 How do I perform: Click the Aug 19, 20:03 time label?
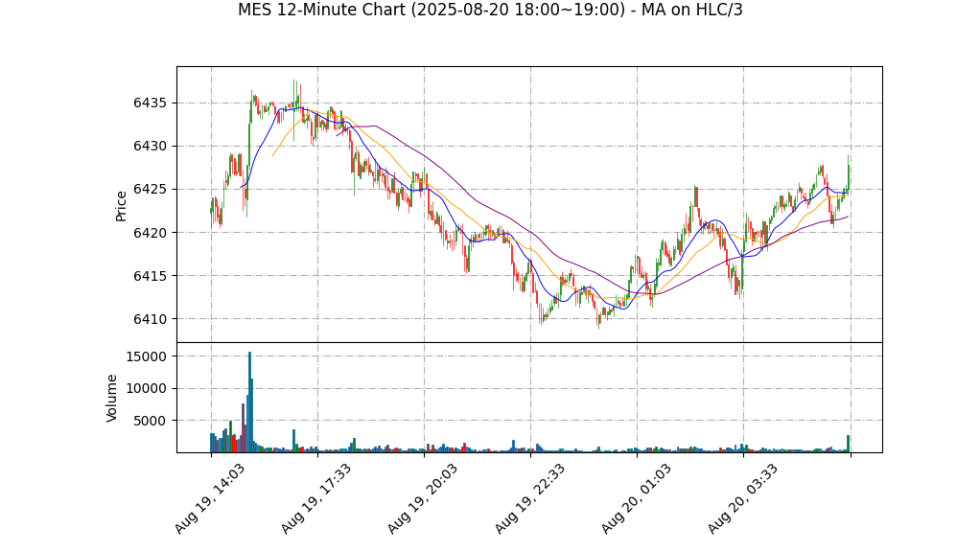click(423, 499)
